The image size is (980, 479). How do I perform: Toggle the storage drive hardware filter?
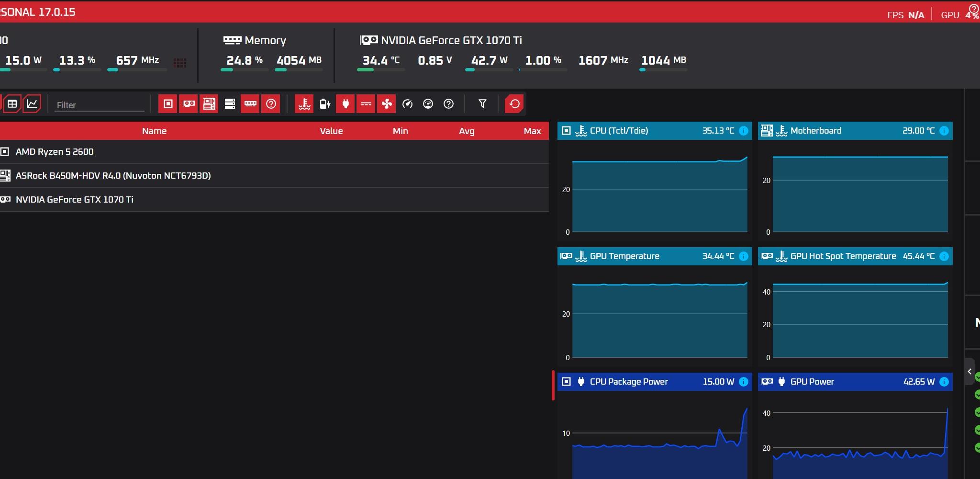pos(230,104)
